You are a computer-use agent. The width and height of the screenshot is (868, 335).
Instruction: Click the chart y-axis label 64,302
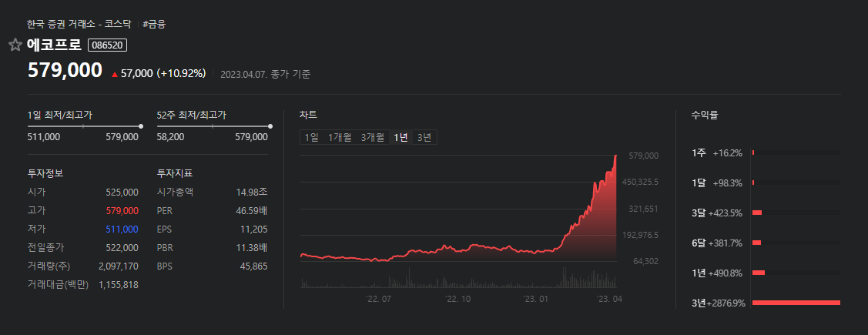[646, 261]
